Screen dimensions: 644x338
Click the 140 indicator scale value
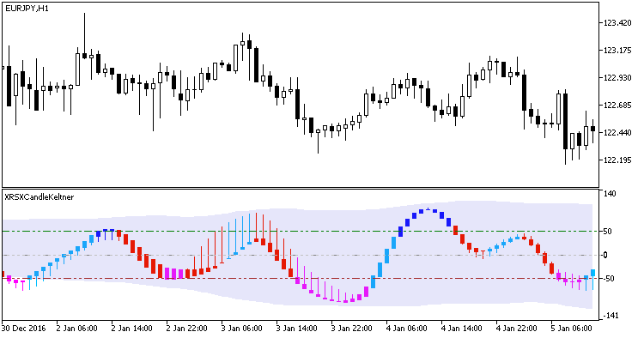pos(610,194)
